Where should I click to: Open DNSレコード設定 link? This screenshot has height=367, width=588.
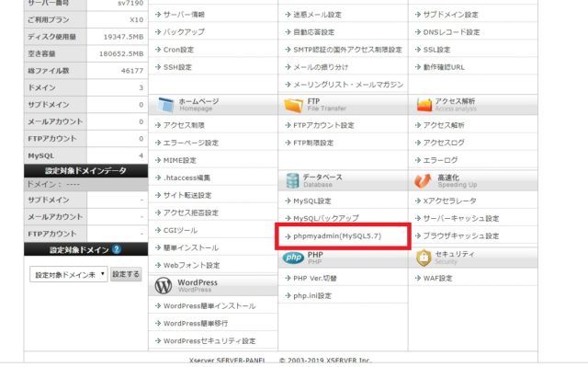[451, 32]
